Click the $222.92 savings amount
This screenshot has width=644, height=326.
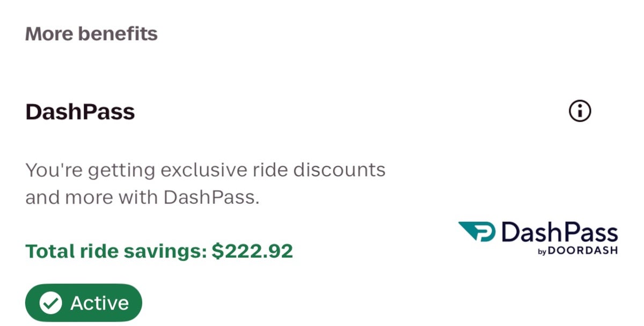252,251
